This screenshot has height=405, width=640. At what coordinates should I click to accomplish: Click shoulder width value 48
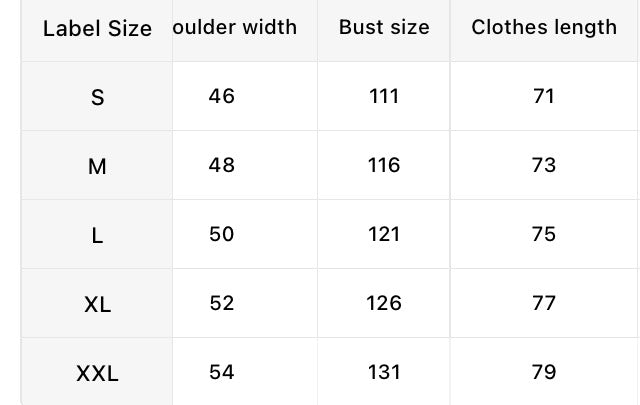coord(222,165)
